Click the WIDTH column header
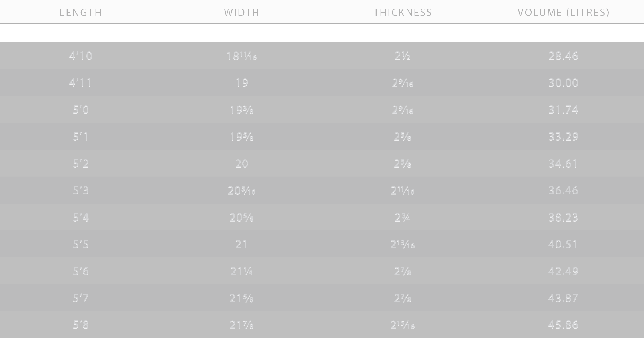Screen dimensions: 644x338 click(242, 13)
